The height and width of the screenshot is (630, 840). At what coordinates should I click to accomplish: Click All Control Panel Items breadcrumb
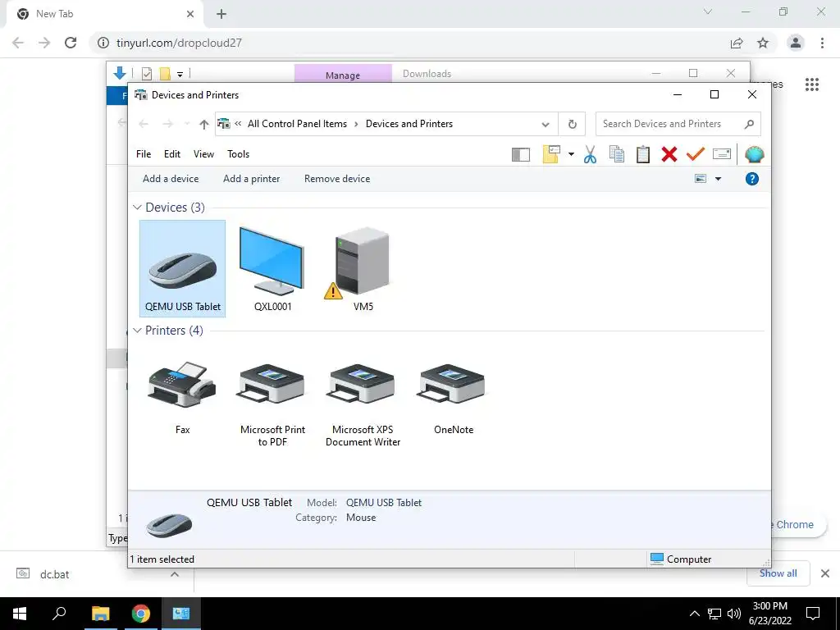point(297,125)
